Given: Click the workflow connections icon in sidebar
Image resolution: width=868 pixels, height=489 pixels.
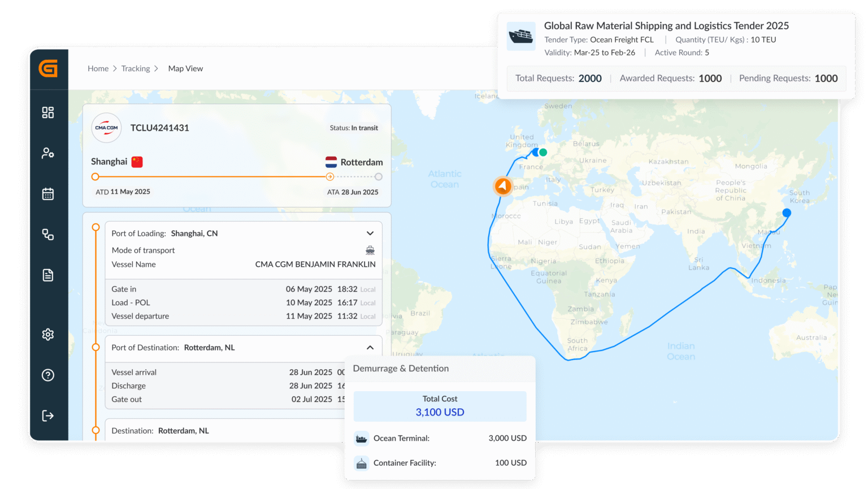Looking at the screenshot, I should pyautogui.click(x=48, y=235).
